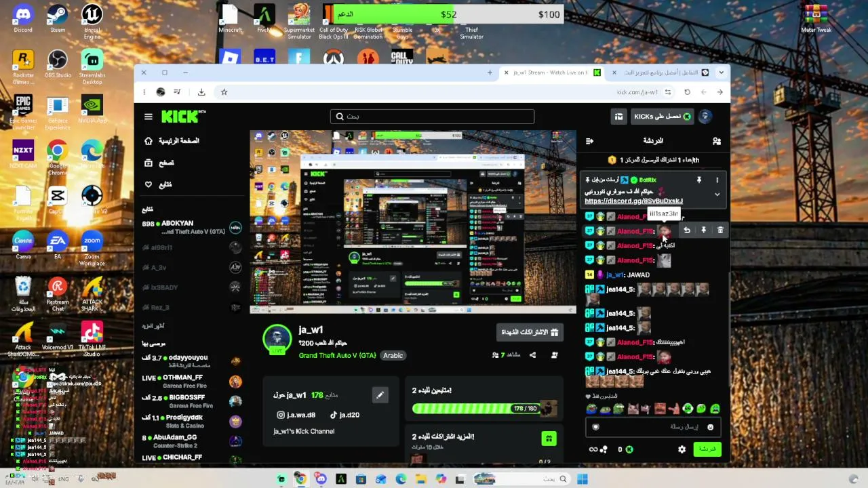Click the ja_w1 live avatar

pos(277,339)
